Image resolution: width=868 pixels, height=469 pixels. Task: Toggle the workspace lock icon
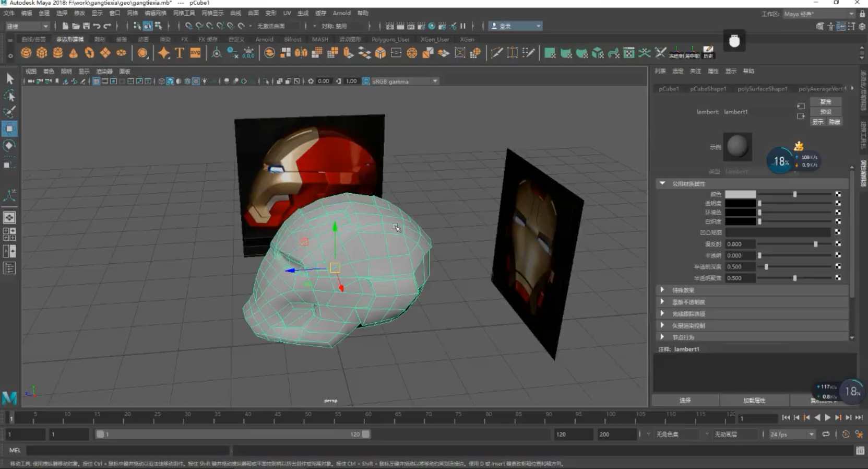(x=862, y=14)
